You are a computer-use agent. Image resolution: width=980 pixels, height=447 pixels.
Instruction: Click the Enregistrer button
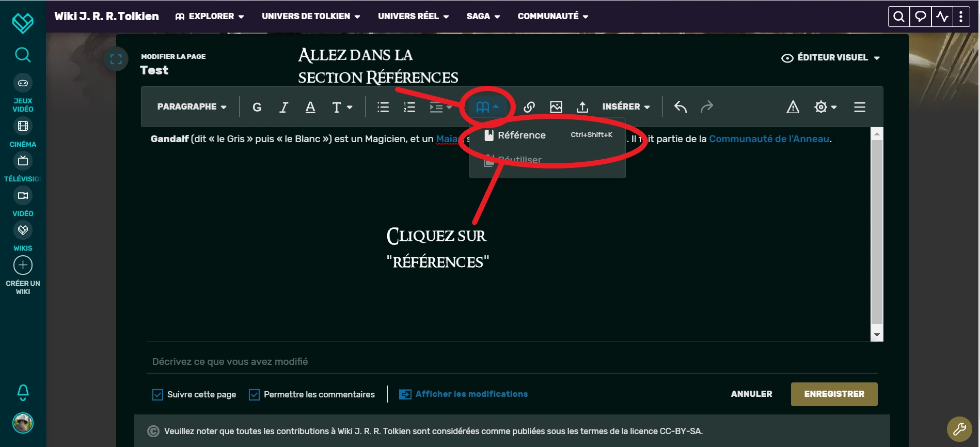click(x=834, y=394)
